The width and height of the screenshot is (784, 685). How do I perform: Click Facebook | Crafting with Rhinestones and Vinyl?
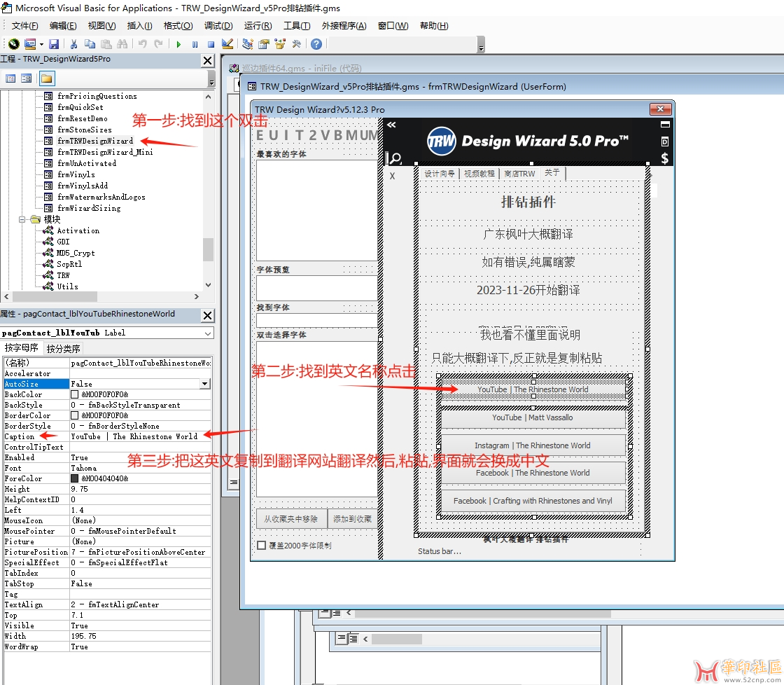(x=533, y=501)
